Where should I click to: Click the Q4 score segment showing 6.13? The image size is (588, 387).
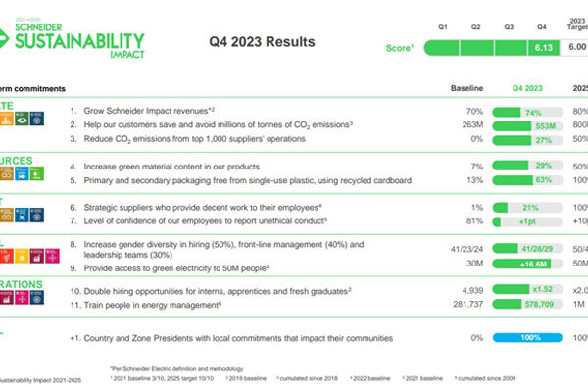[x=544, y=48]
